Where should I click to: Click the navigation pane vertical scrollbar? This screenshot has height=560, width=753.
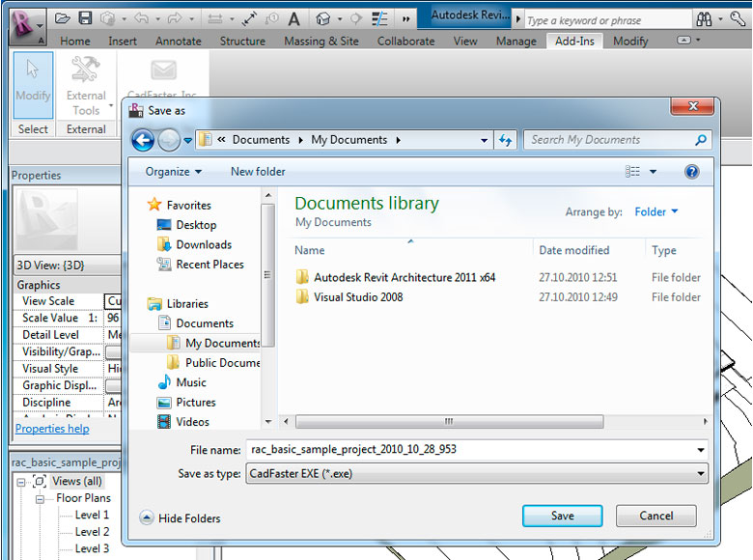pos(268,275)
